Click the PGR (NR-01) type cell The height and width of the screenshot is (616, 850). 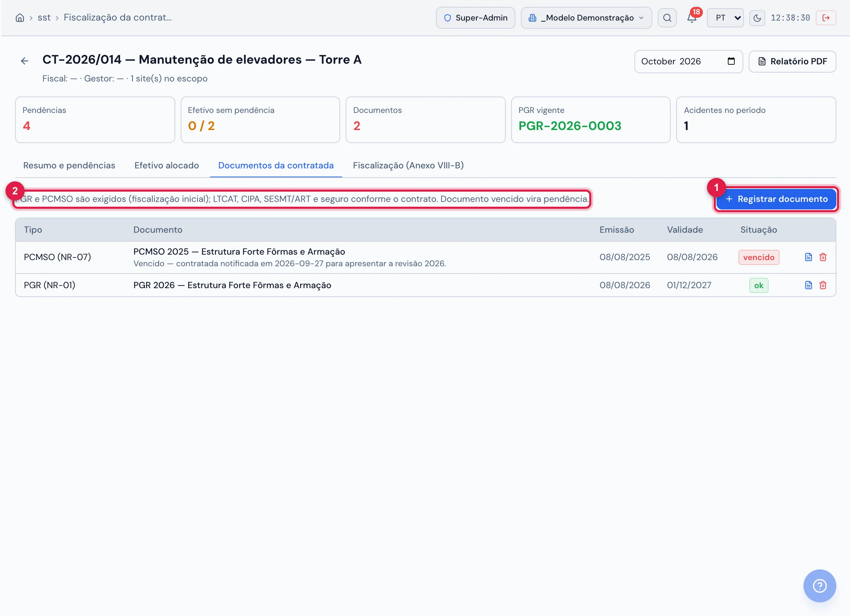tap(50, 285)
